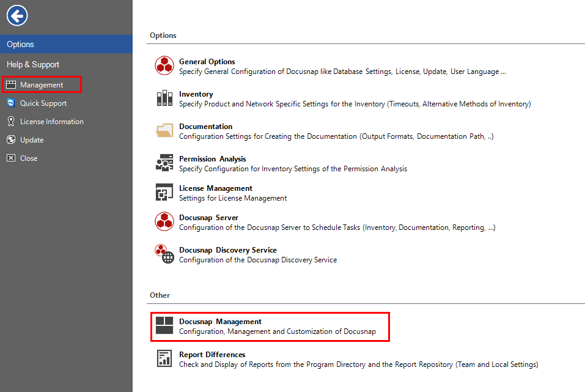Select Update in the sidebar
The image size is (585, 392).
(x=32, y=140)
